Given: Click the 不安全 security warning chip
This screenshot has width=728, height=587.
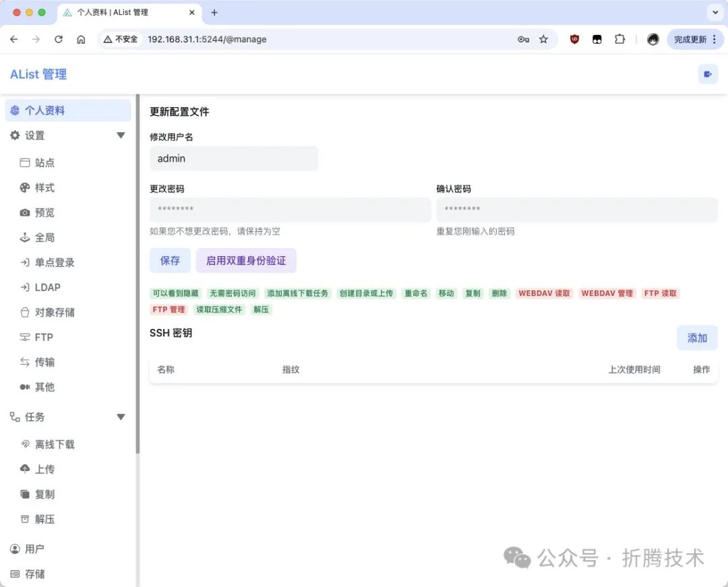Looking at the screenshot, I should pyautogui.click(x=121, y=40).
